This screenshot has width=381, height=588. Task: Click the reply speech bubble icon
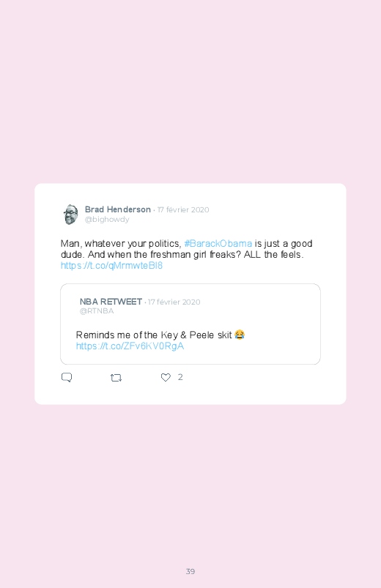point(67,377)
